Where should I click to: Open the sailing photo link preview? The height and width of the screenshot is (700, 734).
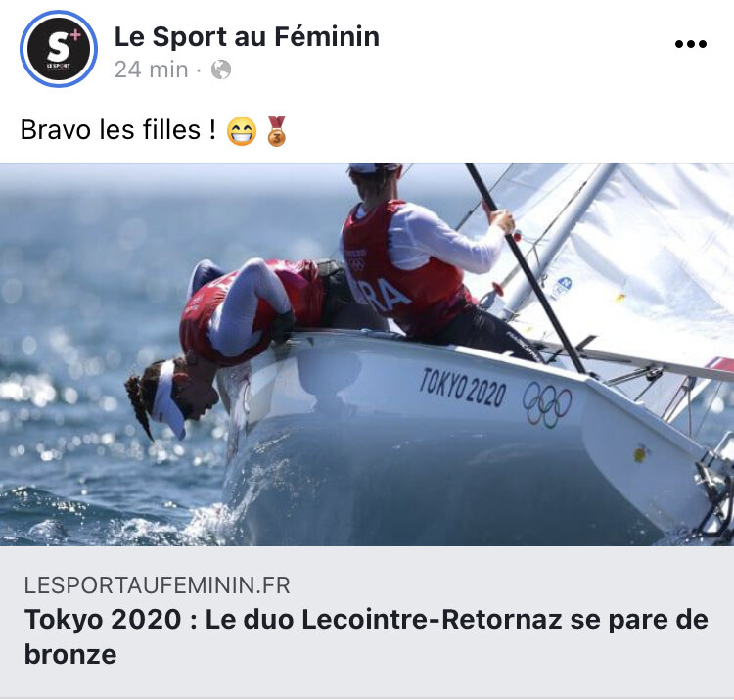367,354
